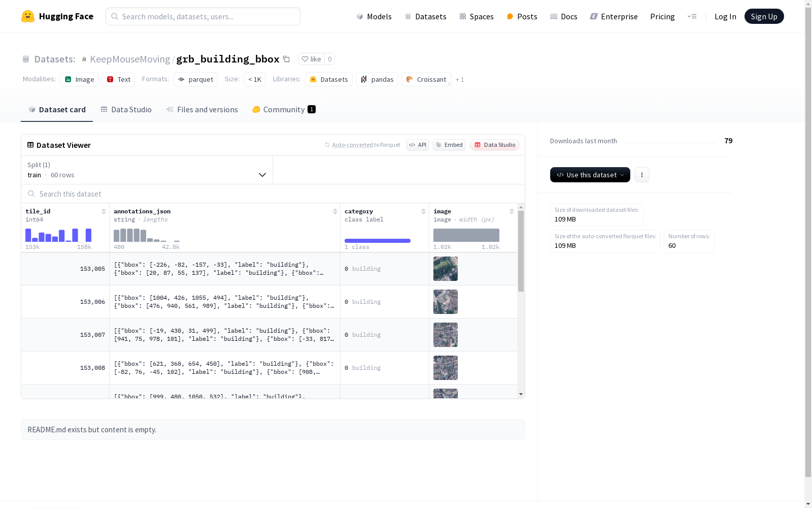The height and width of the screenshot is (508, 812).
Task: Focus the Search this dataset field
Action: point(273,194)
